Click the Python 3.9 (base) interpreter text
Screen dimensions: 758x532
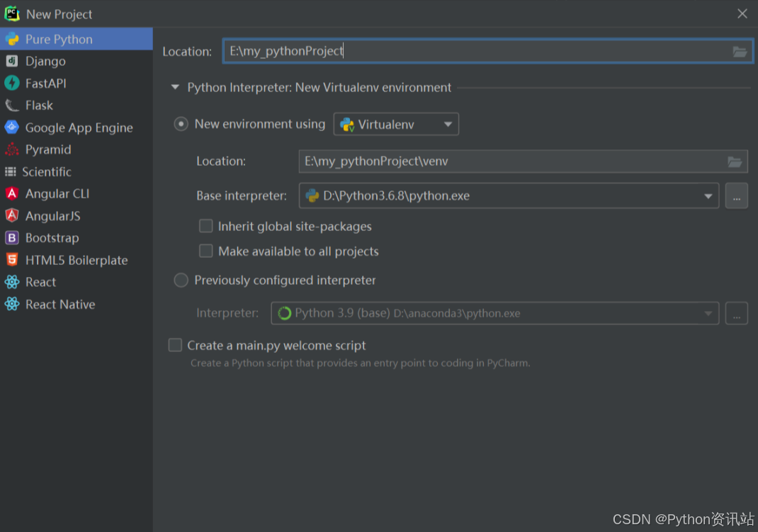[407, 313]
